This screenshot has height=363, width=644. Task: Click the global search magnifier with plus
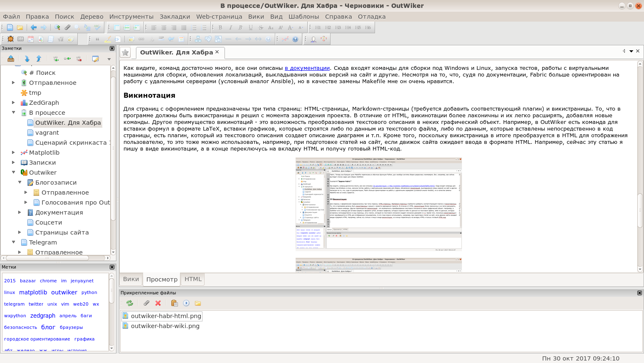(x=57, y=27)
